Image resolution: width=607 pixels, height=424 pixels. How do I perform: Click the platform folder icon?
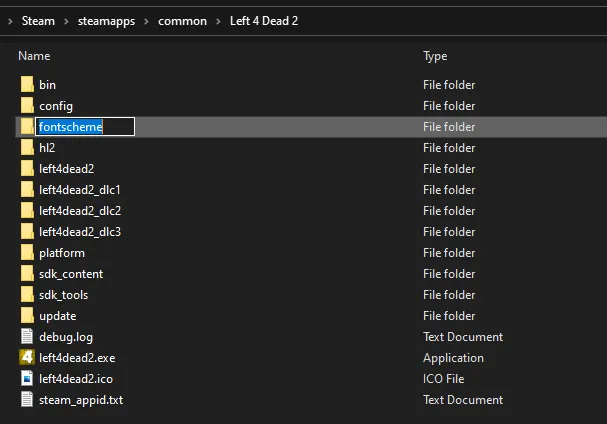pyautogui.click(x=27, y=253)
